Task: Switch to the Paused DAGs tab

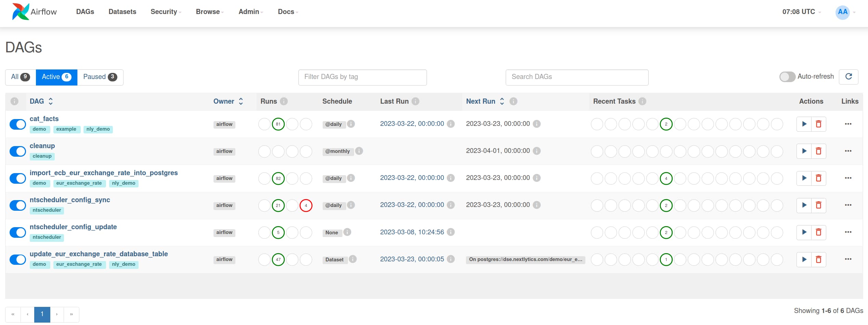Action: [100, 77]
